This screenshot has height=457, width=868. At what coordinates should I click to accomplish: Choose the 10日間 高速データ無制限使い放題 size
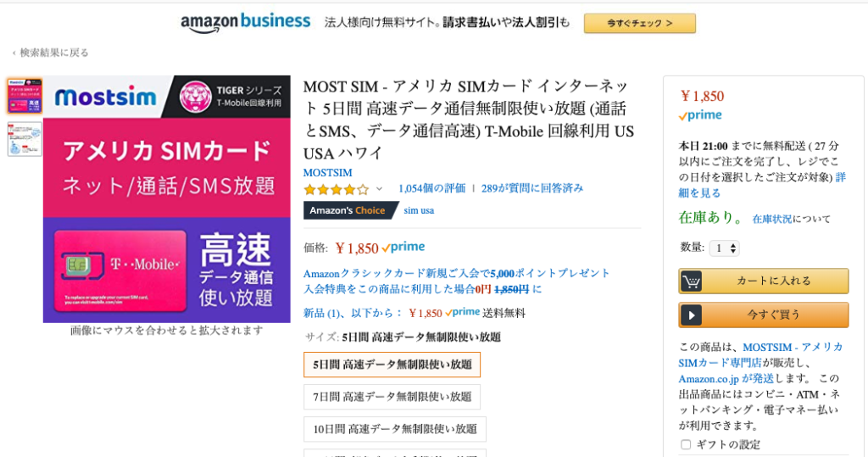(395, 429)
